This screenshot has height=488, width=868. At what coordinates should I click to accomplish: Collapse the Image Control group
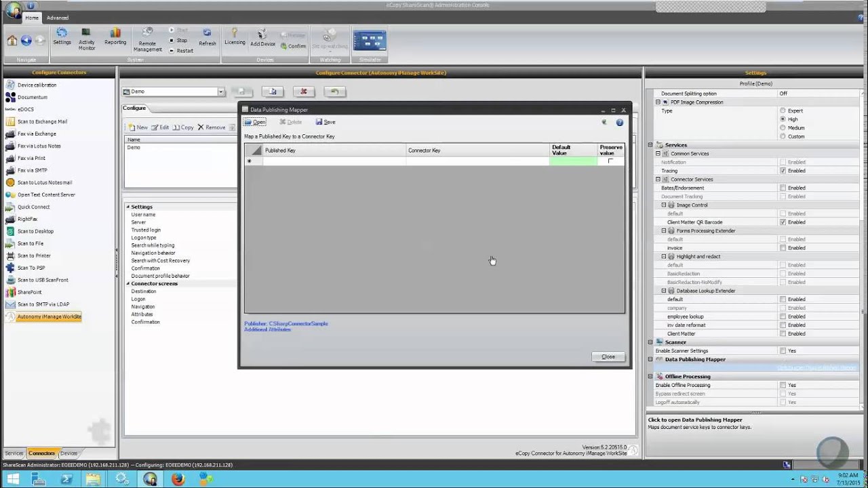pyautogui.click(x=664, y=205)
